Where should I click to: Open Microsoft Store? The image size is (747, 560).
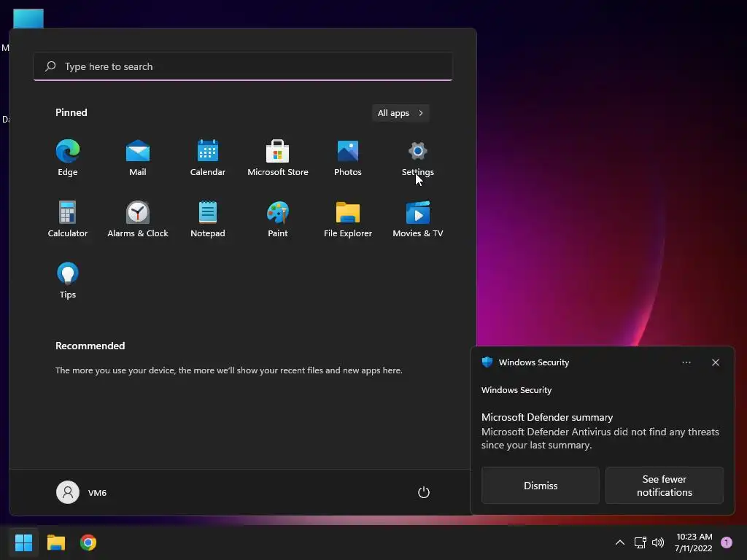coord(278,158)
